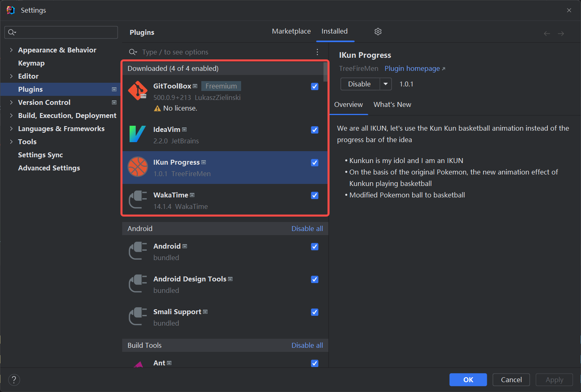Open Advanced Settings page
The width and height of the screenshot is (581, 392).
49,168
